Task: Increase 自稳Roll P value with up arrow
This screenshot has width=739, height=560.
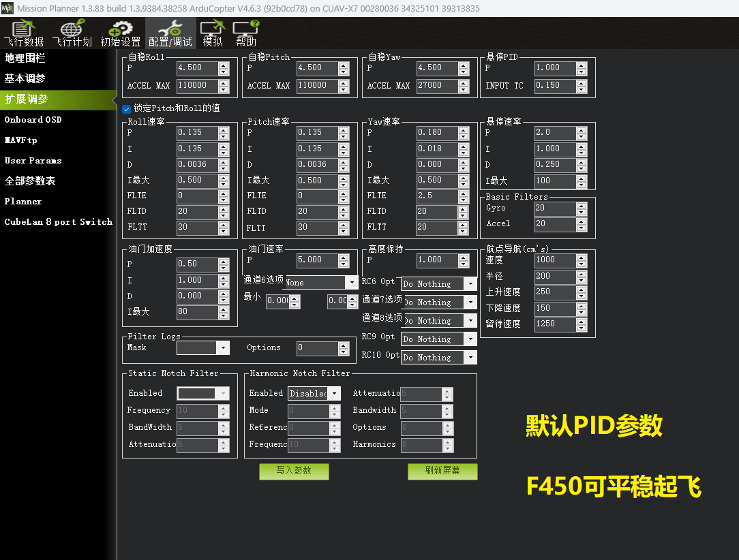Action: [224, 65]
